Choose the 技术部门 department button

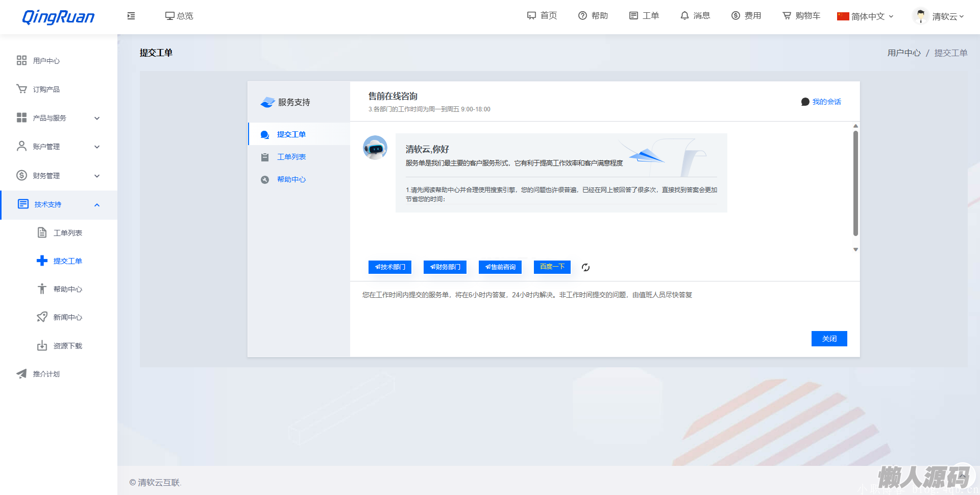[x=390, y=267]
